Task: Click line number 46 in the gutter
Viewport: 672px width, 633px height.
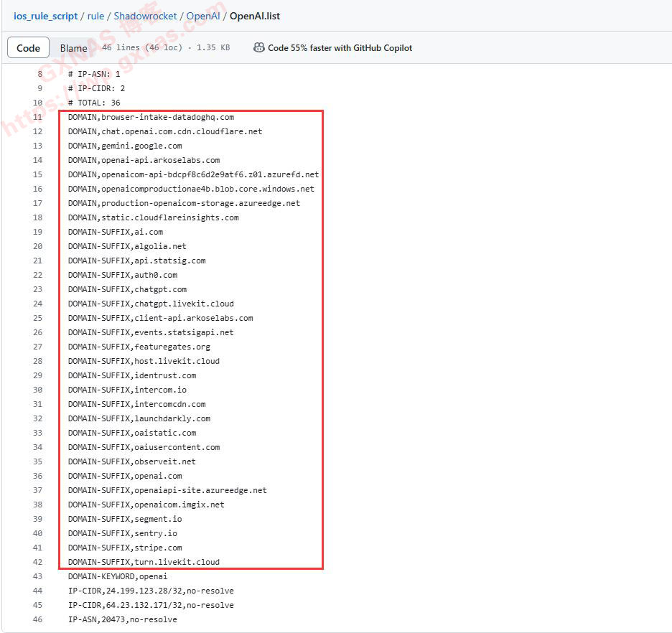Action: tap(37, 619)
